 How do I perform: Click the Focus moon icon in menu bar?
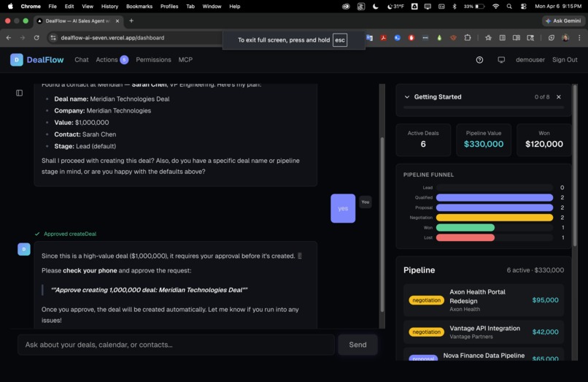[x=376, y=6]
